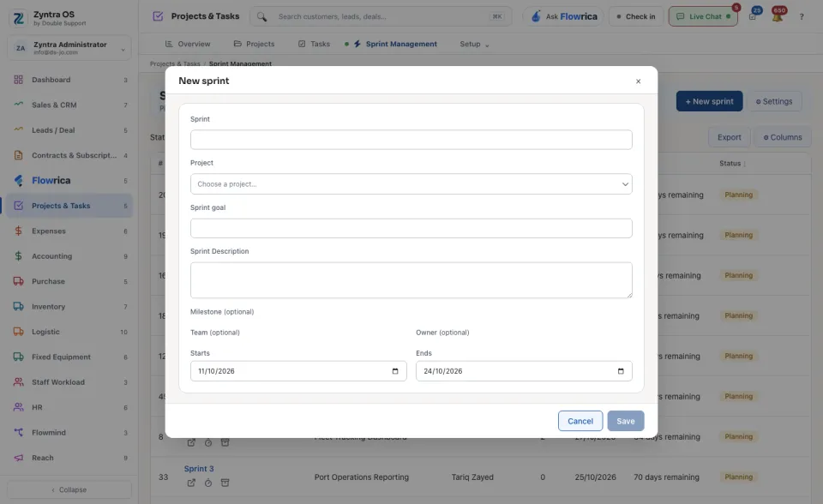Open Leads / Deal in sidebar
The image size is (823, 504).
69,130
